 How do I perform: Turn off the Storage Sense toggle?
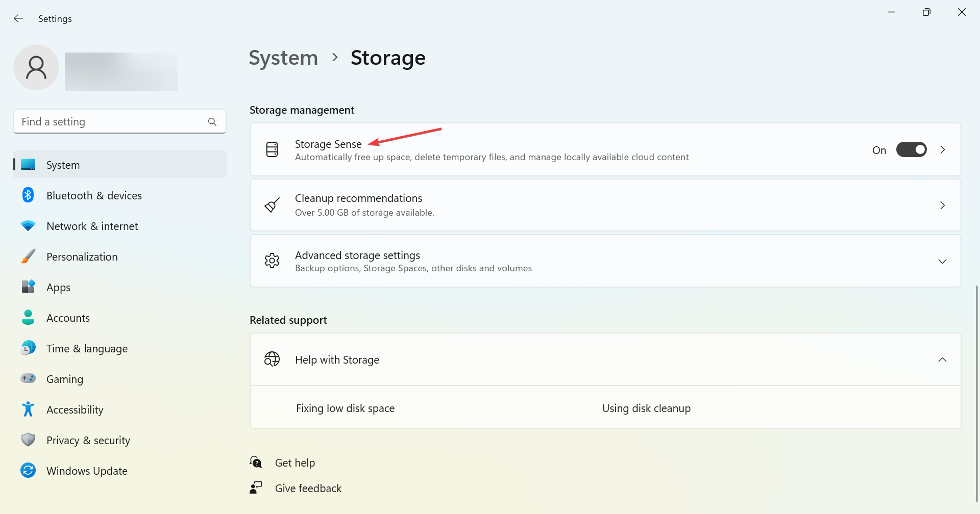[911, 150]
